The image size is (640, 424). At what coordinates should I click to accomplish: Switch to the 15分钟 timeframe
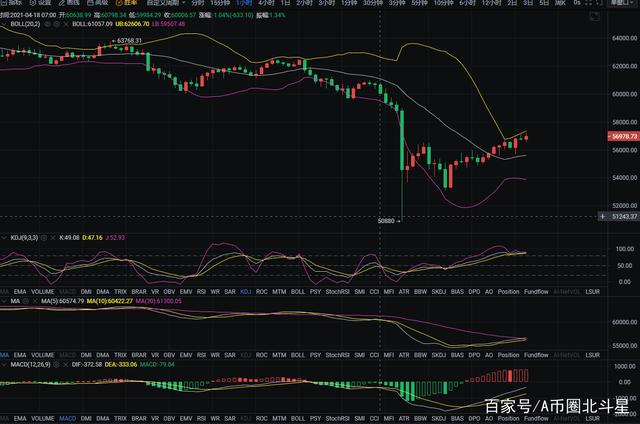[x=220, y=2]
